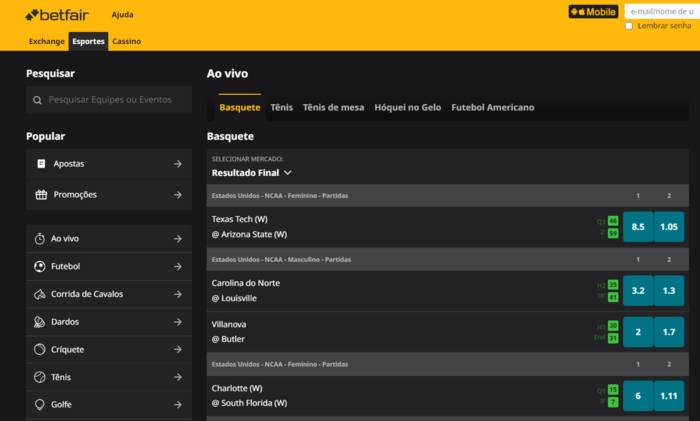Click the arrow next to Futebol
Screen dimensions: 700x421
(178, 267)
